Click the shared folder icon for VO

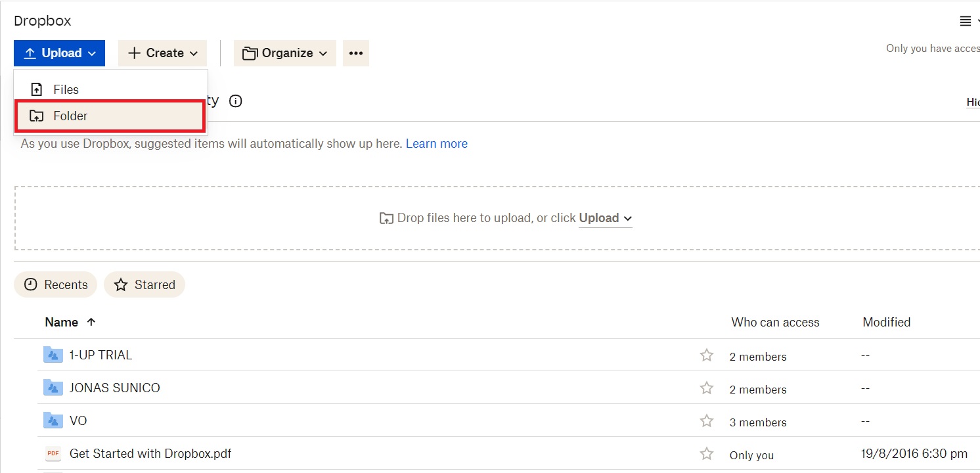tap(53, 420)
